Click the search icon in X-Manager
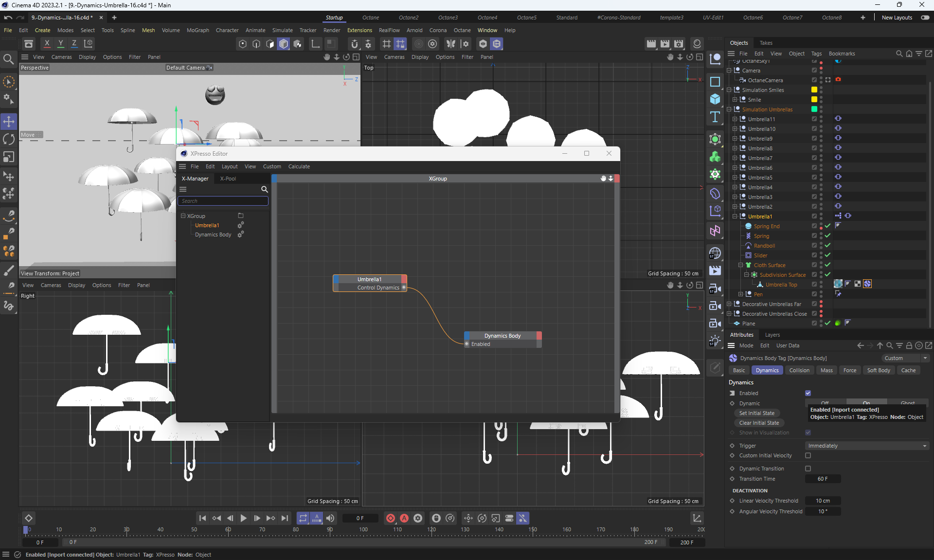The height and width of the screenshot is (560, 934). [x=264, y=189]
